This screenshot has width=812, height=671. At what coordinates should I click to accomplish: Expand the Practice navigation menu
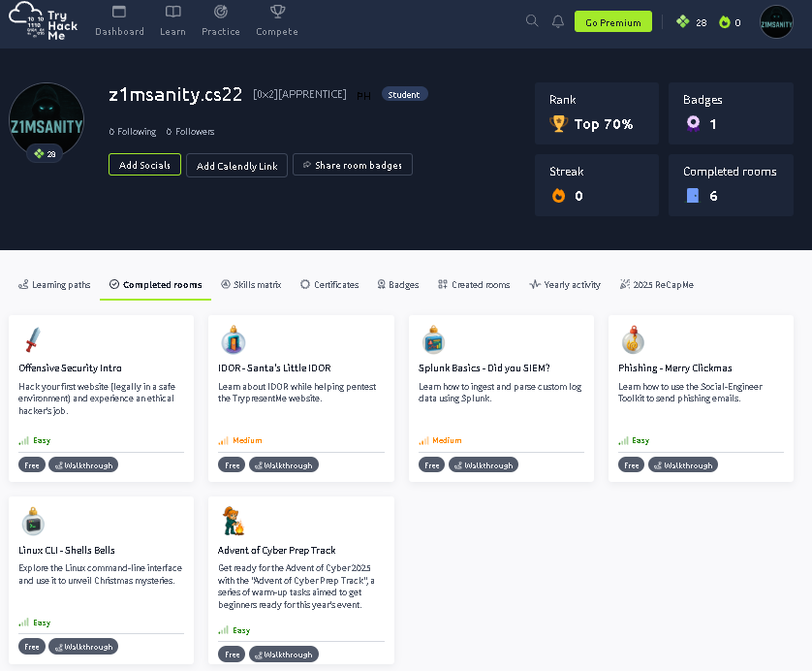[221, 21]
